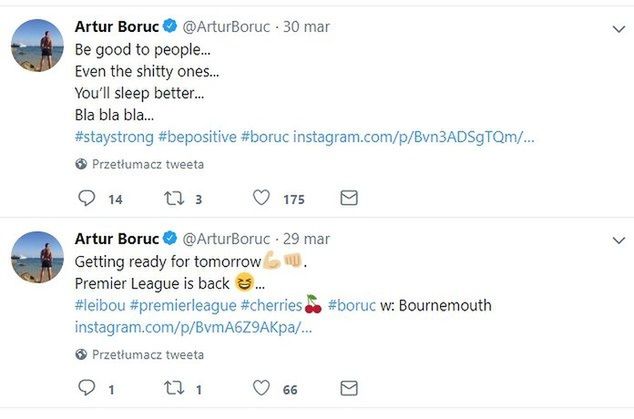
Task: Click Artur Boruc avatar on first tweet
Action: point(38,46)
